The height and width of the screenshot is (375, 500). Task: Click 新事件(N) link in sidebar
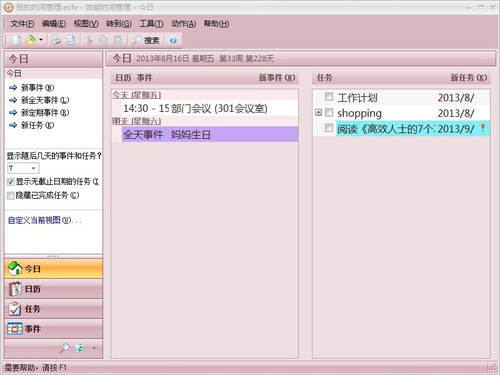(x=37, y=88)
